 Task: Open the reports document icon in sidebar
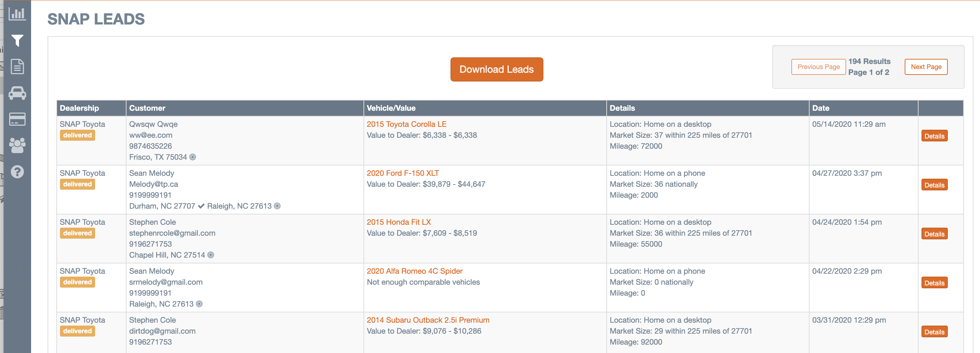coord(17,67)
